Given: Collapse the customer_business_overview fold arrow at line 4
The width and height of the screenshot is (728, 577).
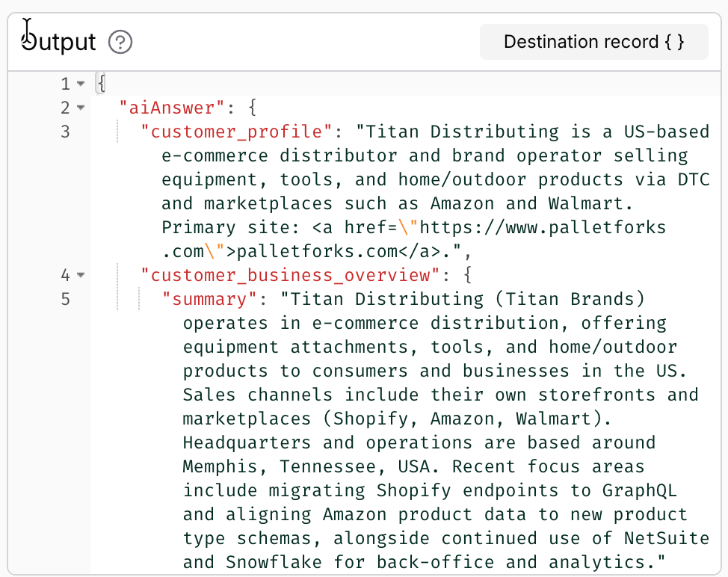Looking at the screenshot, I should click(x=81, y=275).
